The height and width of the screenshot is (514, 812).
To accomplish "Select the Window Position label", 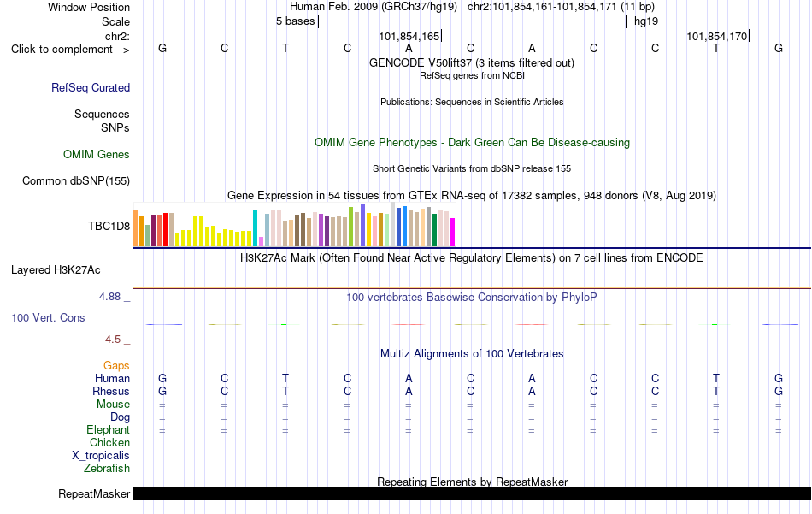I will tap(89, 7).
